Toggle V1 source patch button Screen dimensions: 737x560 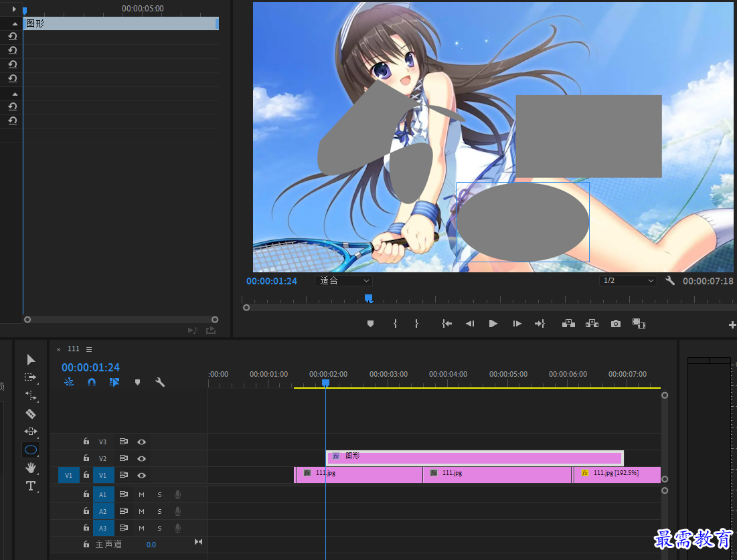pos(69,476)
